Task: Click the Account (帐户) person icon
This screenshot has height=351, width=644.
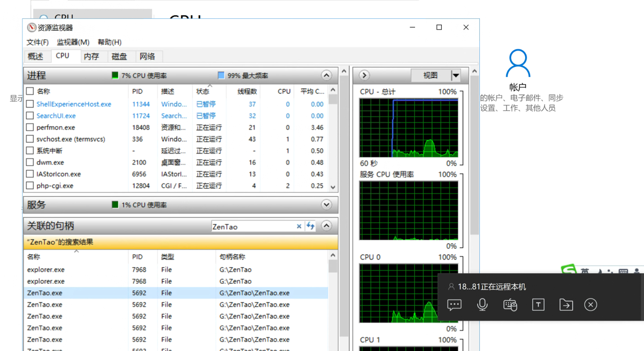Action: click(x=518, y=63)
